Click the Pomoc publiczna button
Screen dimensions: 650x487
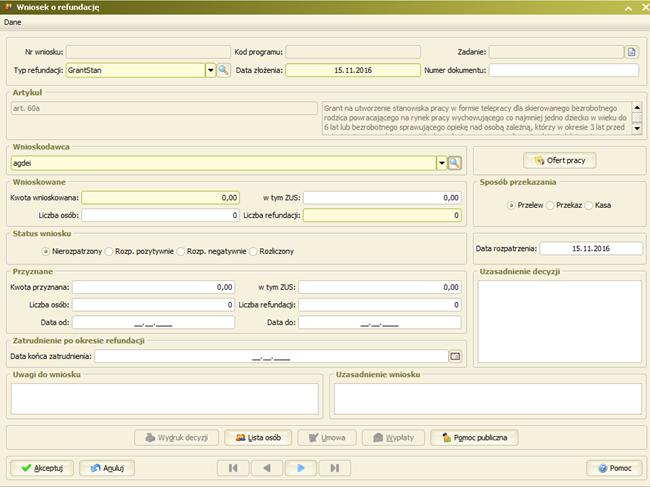474,438
